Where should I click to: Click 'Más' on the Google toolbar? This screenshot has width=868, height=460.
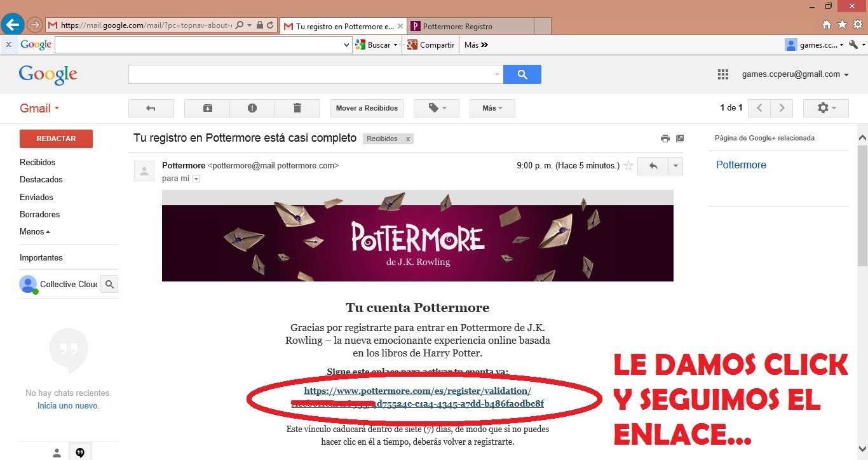(476, 44)
